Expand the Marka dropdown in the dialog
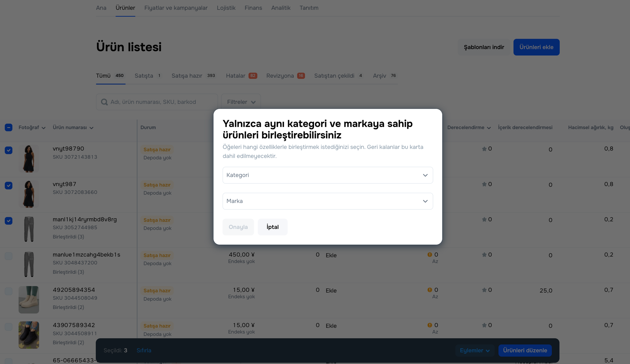Viewport: 630px width, 364px height. pyautogui.click(x=327, y=201)
